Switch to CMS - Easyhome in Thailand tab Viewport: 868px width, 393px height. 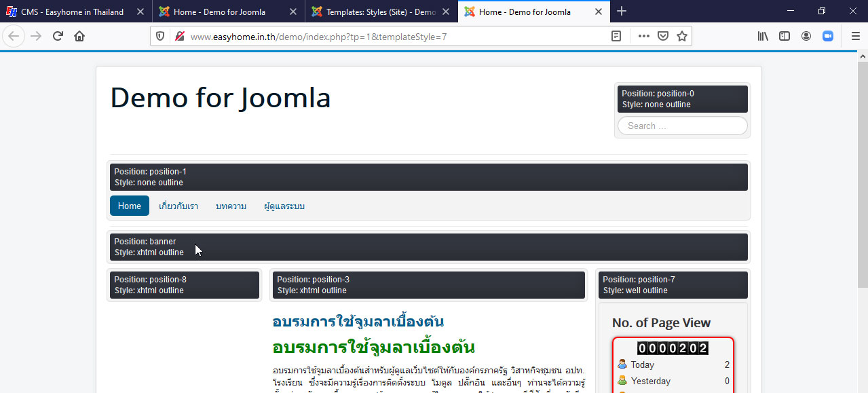(x=71, y=12)
